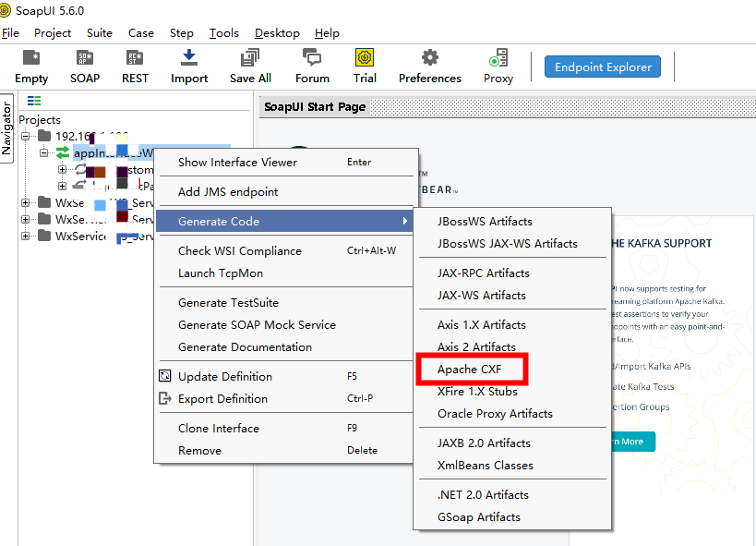Expand the first operation under the interface

point(62,169)
